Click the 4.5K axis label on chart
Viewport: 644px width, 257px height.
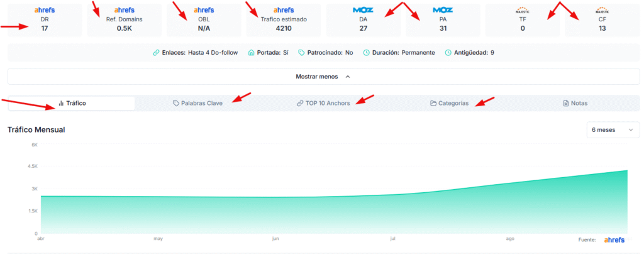[32, 167]
